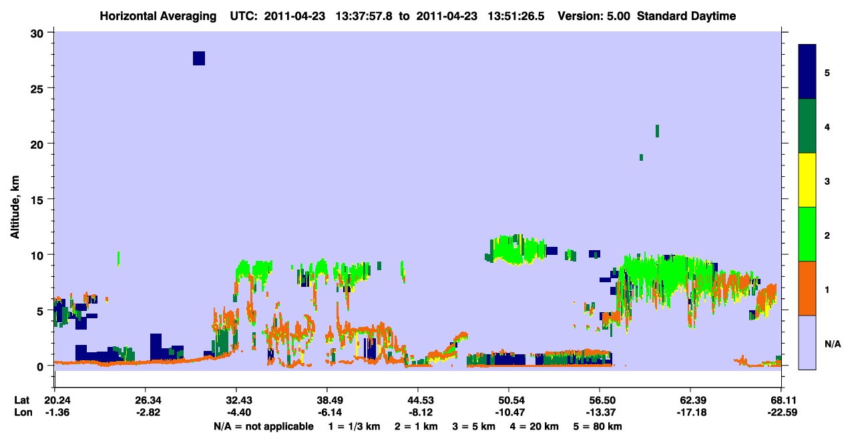This screenshot has height=445, width=868.
Task: Click the altitude tick label '15'
Action: (39, 199)
